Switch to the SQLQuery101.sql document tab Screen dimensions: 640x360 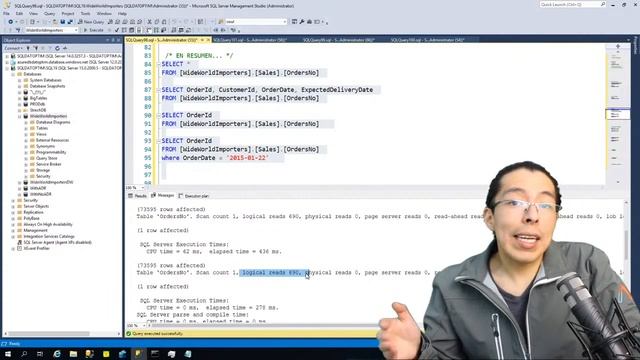point(250,40)
